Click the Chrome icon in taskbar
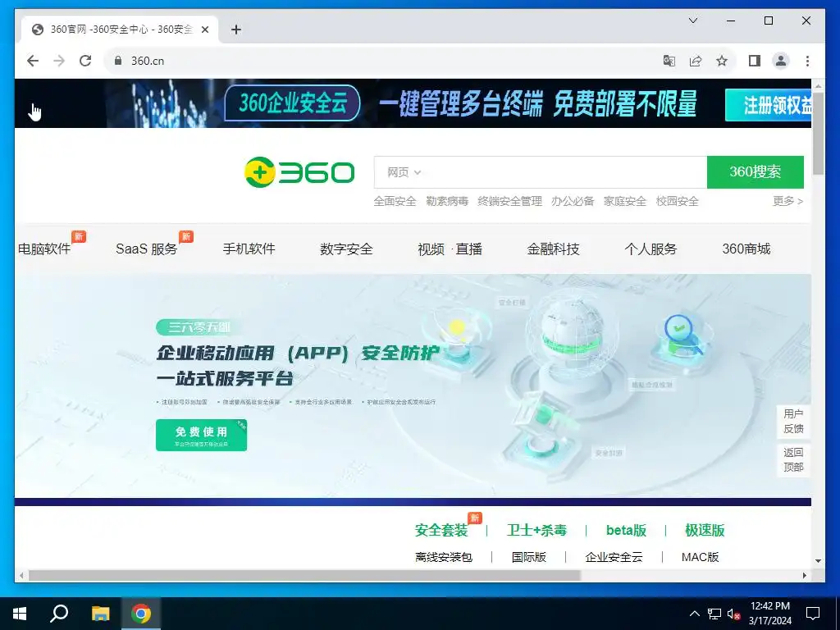Image resolution: width=840 pixels, height=630 pixels. [x=141, y=614]
